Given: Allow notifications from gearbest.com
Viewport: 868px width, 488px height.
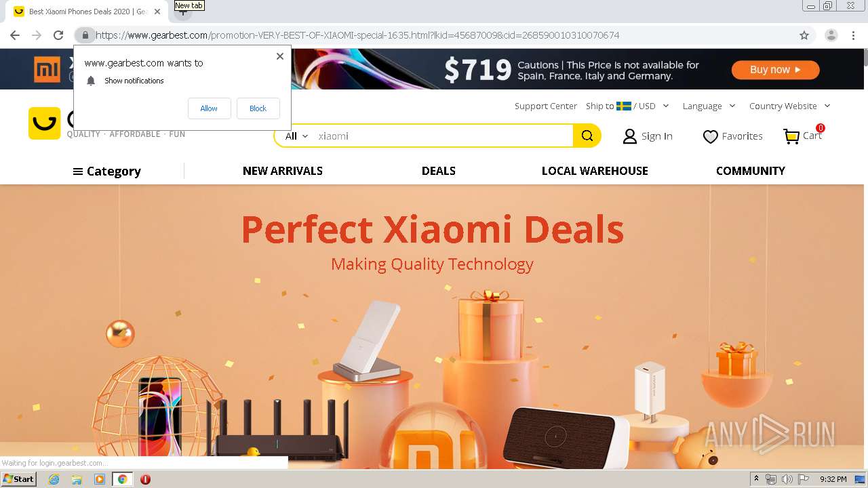Looking at the screenshot, I should pos(209,108).
